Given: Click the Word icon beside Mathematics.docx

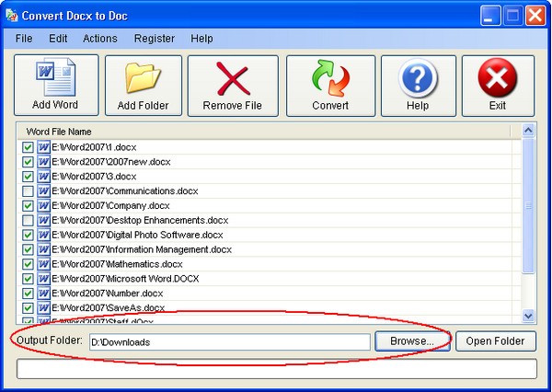Looking at the screenshot, I should point(43,264).
